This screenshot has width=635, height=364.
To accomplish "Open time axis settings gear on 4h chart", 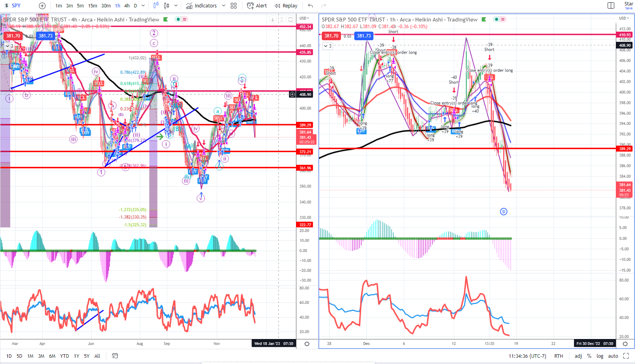I will coord(307,344).
